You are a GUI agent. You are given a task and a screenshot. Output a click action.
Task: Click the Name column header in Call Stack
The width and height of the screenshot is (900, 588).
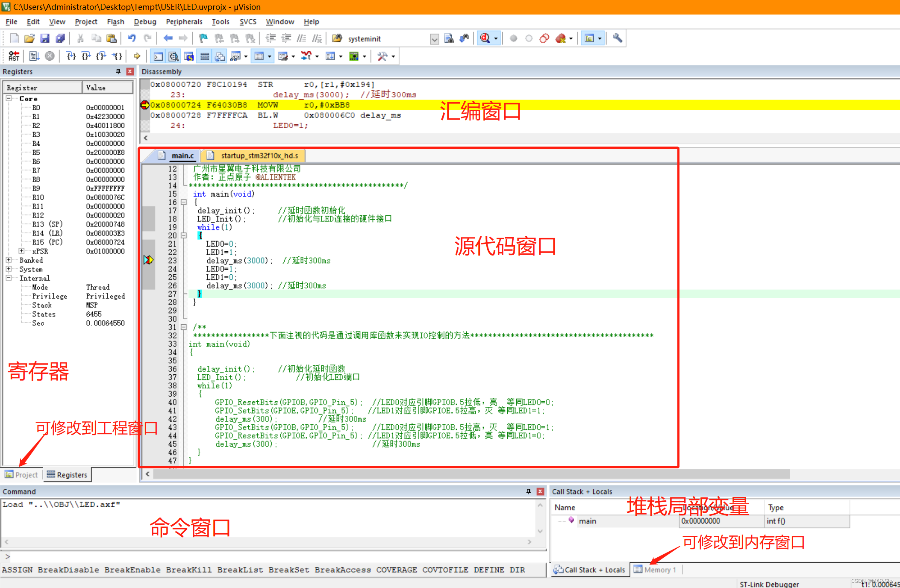click(615, 507)
